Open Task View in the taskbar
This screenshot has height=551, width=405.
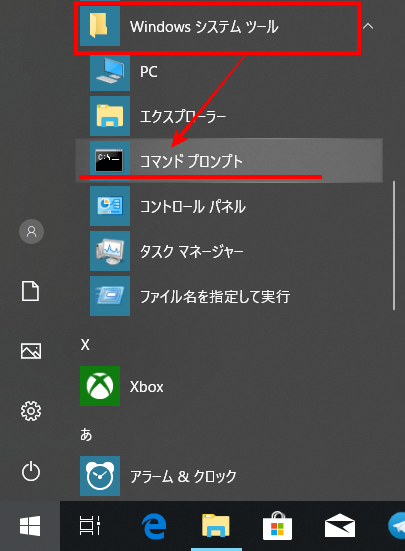click(x=90, y=526)
